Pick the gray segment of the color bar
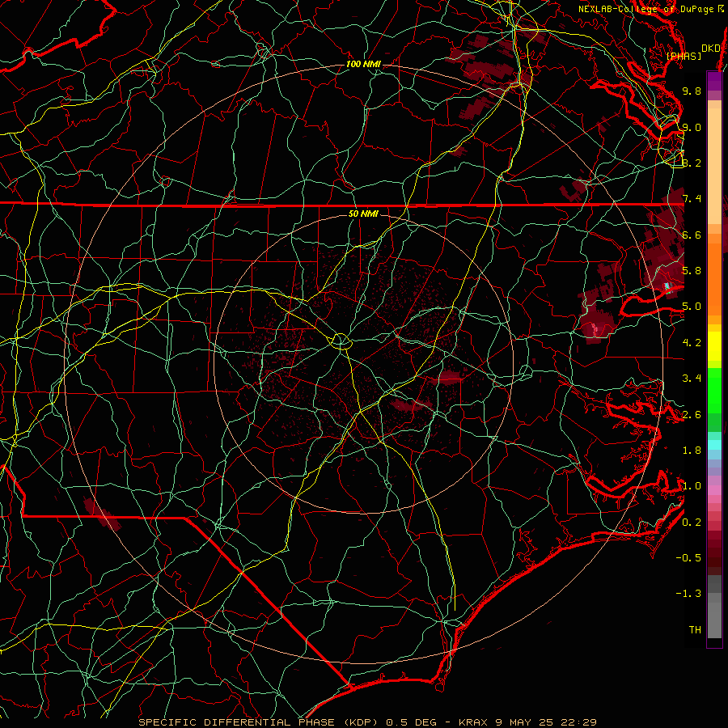 [714, 608]
